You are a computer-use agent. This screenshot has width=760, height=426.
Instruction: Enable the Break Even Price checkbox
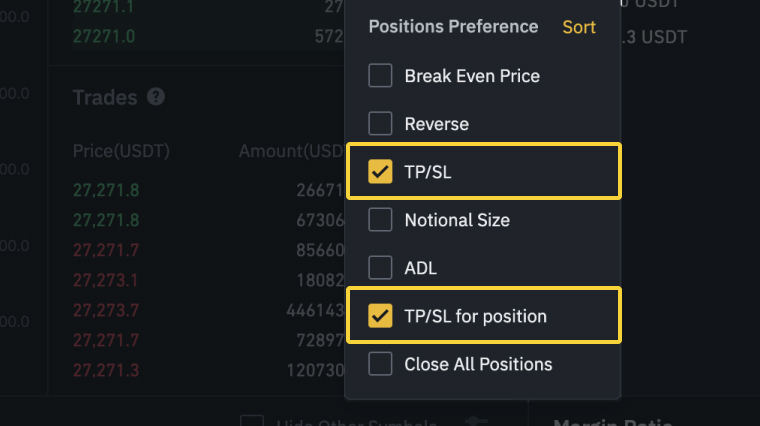click(380, 76)
